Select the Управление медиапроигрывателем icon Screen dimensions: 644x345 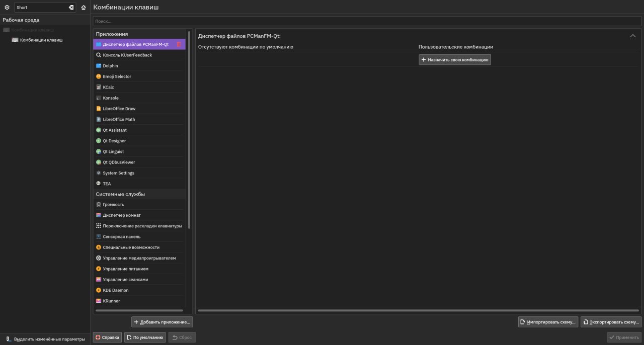click(x=99, y=258)
